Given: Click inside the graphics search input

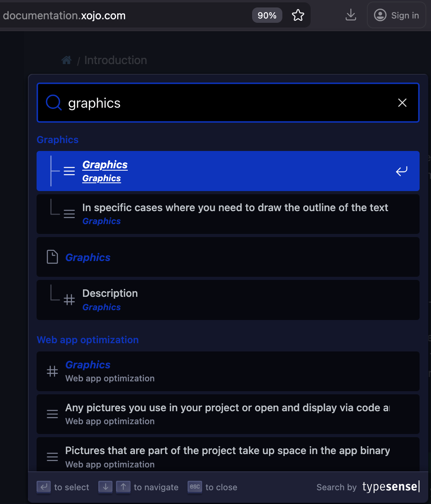Looking at the screenshot, I should pyautogui.click(x=228, y=103).
